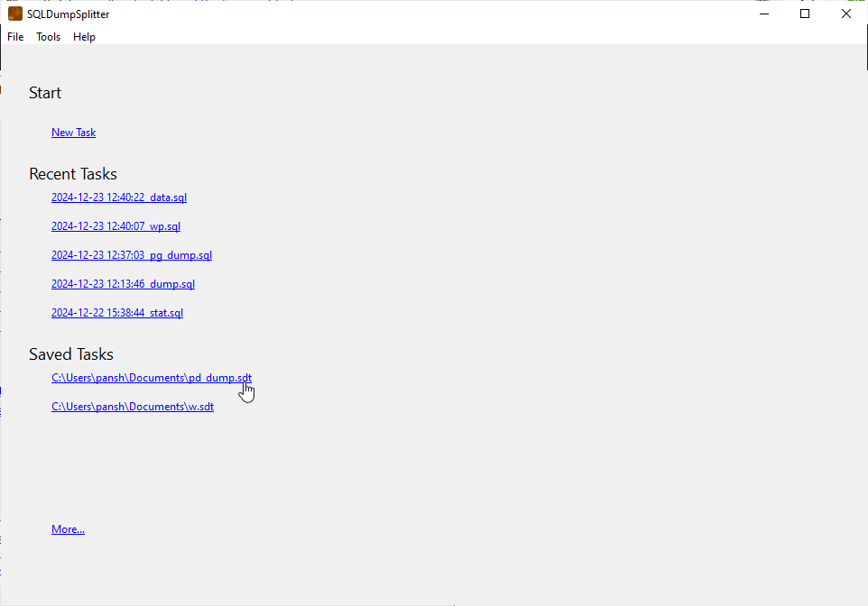Click the Saved Tasks heading
This screenshot has height=606, width=868.
(x=71, y=354)
